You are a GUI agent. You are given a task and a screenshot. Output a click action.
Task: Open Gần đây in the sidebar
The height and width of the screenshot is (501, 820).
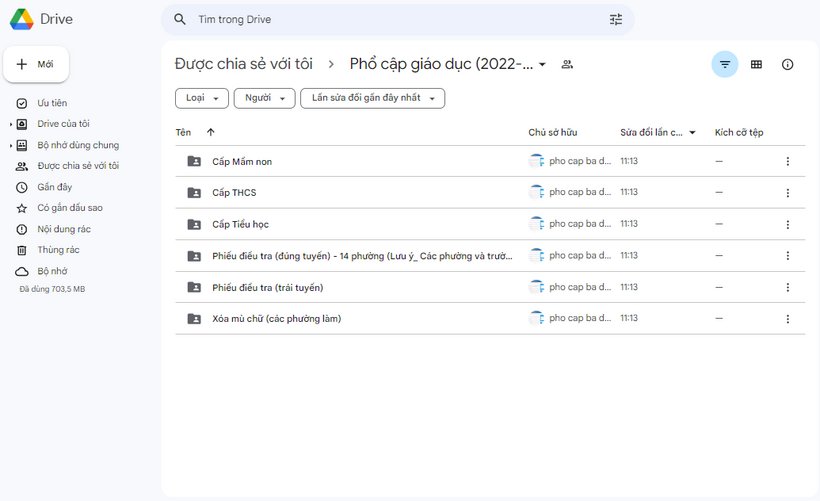coord(54,187)
